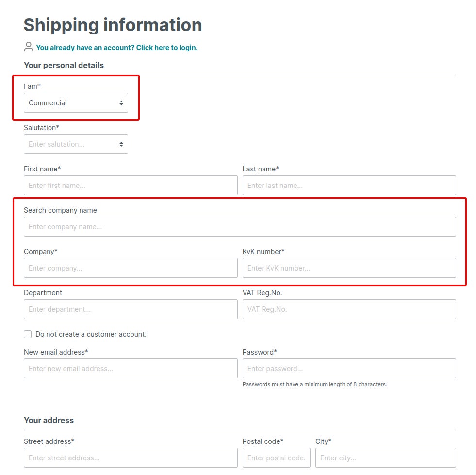Click the KvK number field
The height and width of the screenshot is (475, 476).
[349, 268]
